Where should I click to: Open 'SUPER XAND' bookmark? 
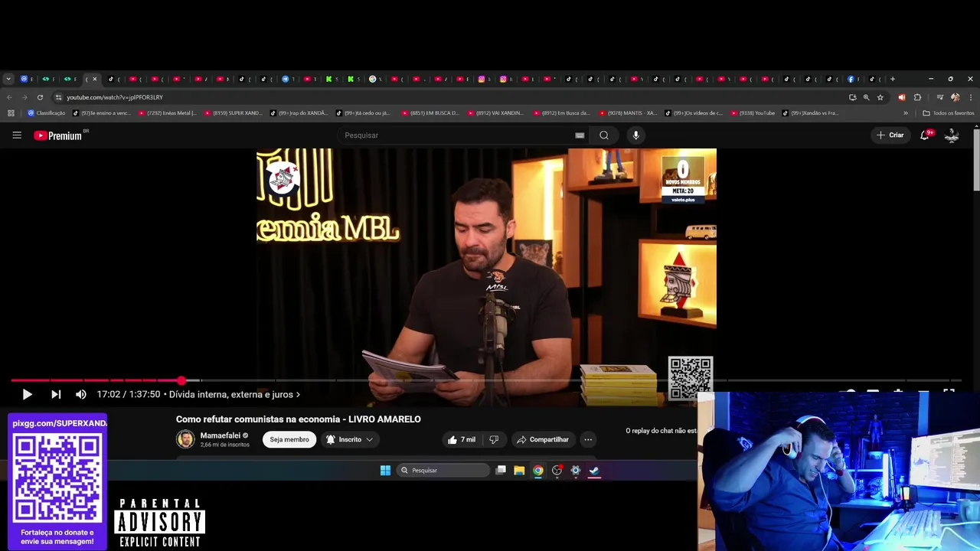[x=233, y=113]
